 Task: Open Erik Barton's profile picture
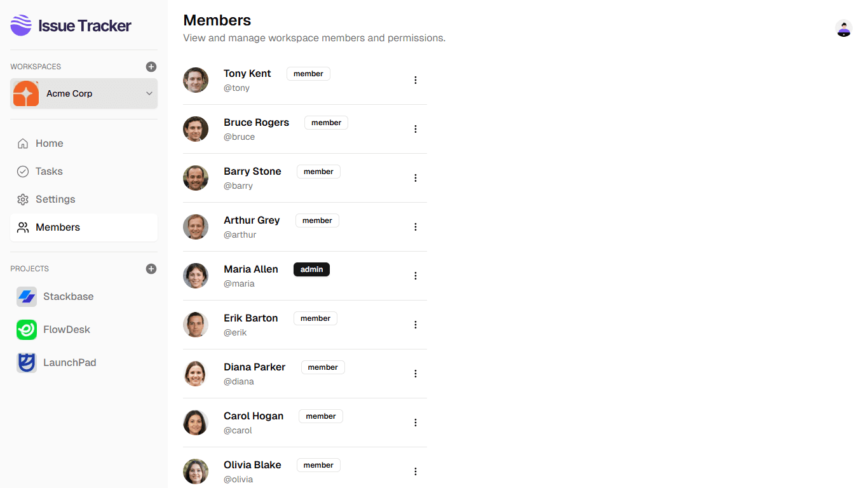tap(196, 325)
